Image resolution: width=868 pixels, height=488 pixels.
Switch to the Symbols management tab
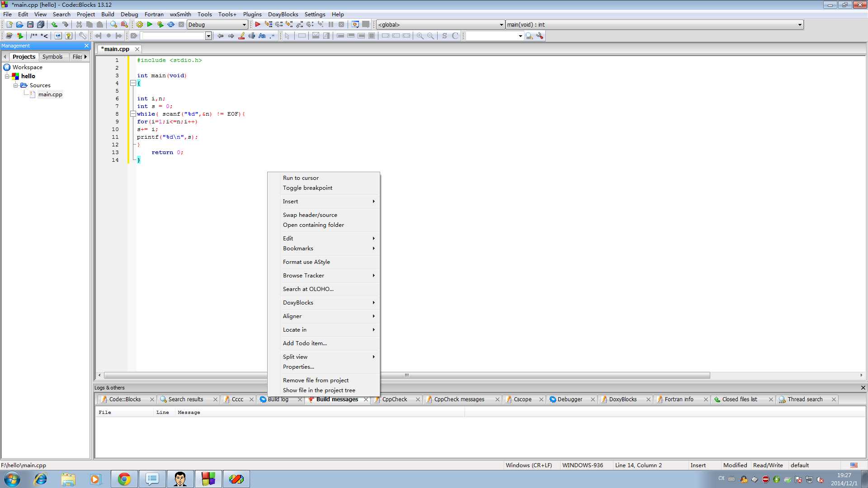[52, 56]
